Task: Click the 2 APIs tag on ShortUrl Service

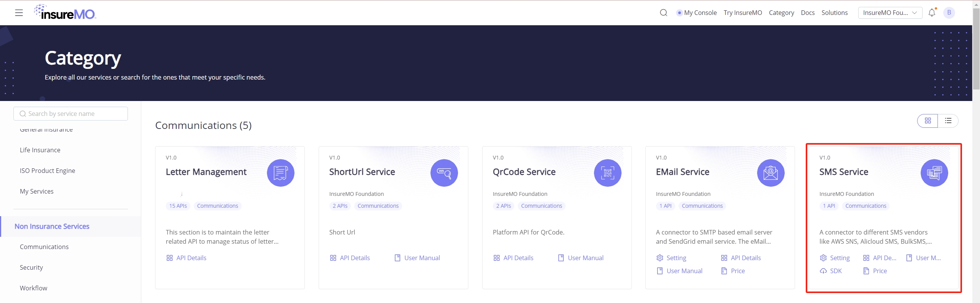Action: [x=340, y=206]
